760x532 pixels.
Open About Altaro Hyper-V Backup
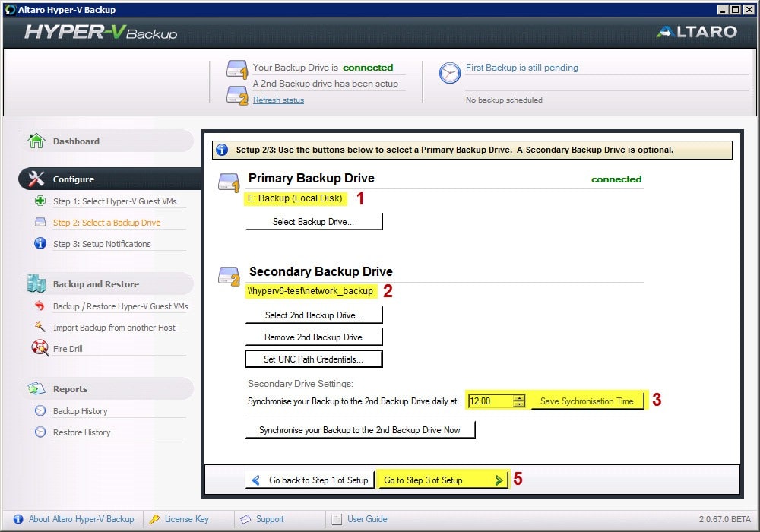tap(81, 519)
